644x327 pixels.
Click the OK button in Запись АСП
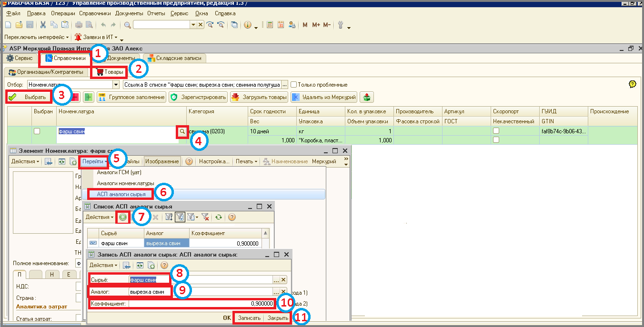click(227, 317)
